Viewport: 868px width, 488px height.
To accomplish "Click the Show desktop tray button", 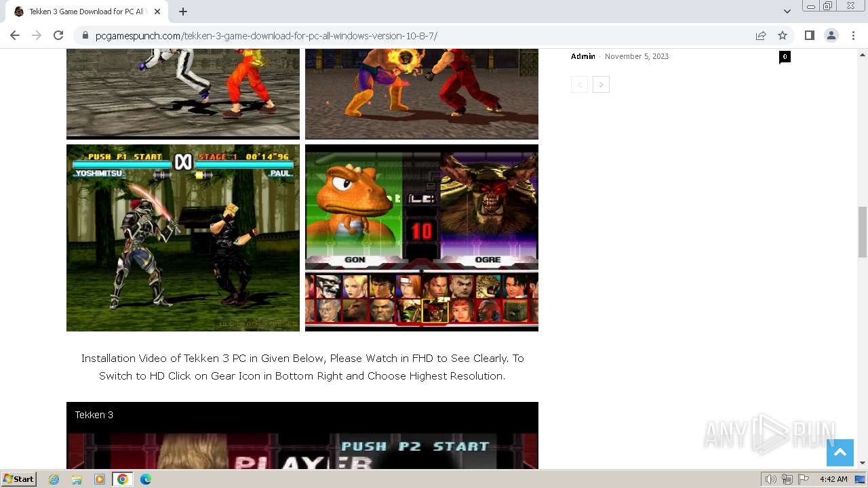I will pos(861,479).
